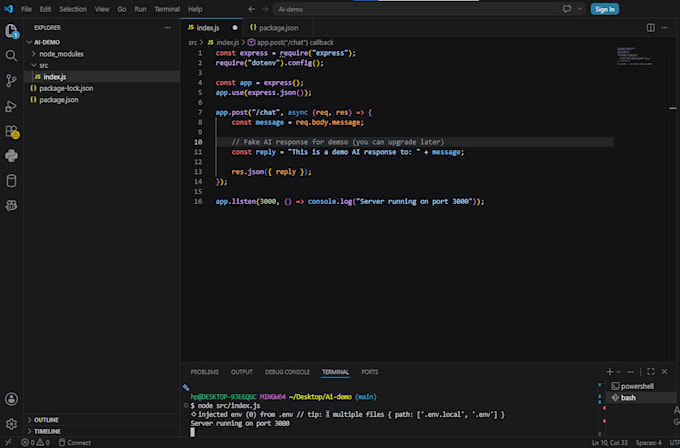Collapse the src folder
Image resolution: width=680 pixels, height=448 pixels.
102,65
